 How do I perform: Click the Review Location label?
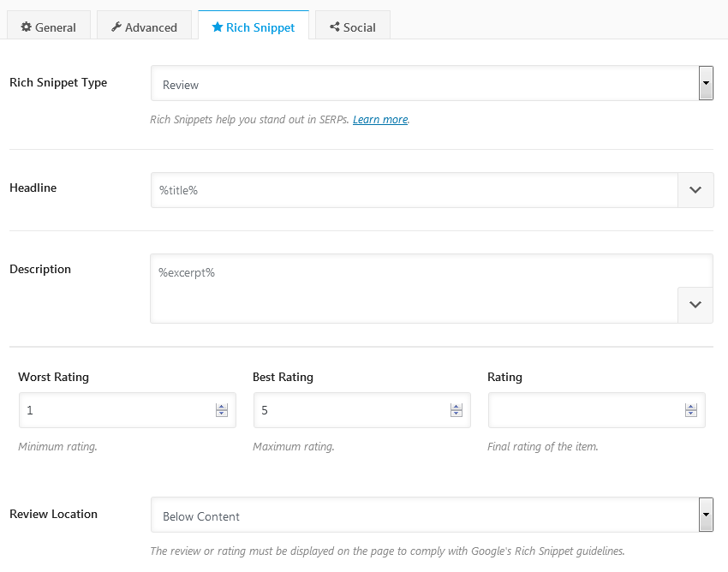point(53,514)
